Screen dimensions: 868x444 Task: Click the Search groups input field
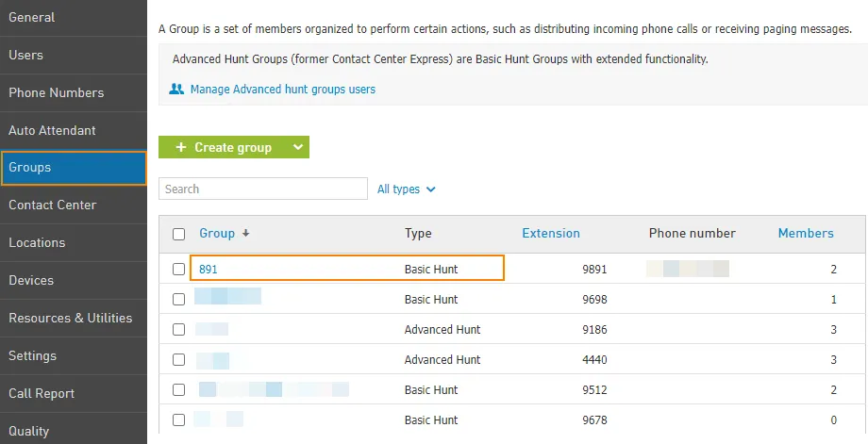pyautogui.click(x=263, y=189)
